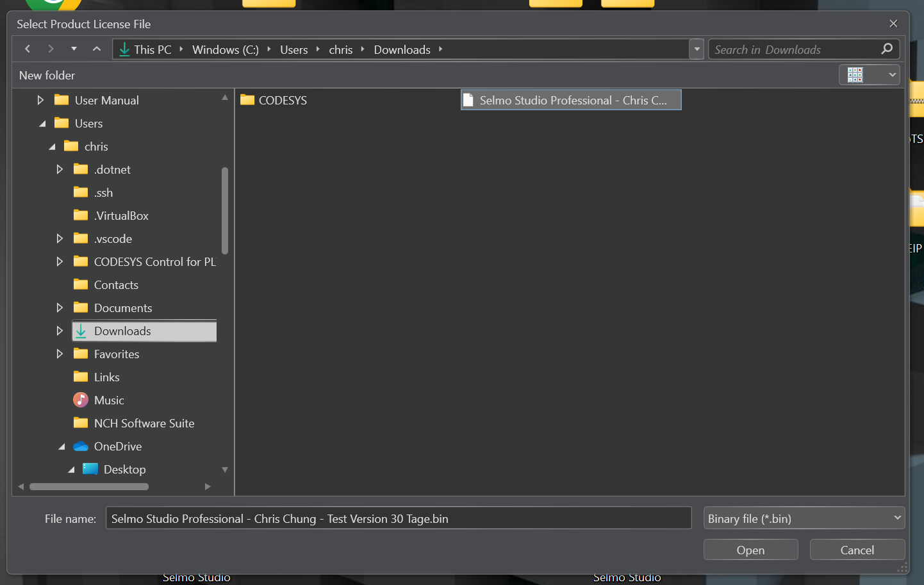Select the Contacts folder
The width and height of the screenshot is (924, 585).
coord(116,284)
